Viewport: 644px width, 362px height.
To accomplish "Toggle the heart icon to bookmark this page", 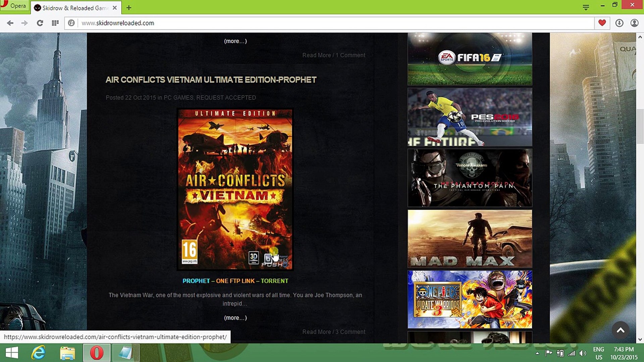I will (602, 23).
